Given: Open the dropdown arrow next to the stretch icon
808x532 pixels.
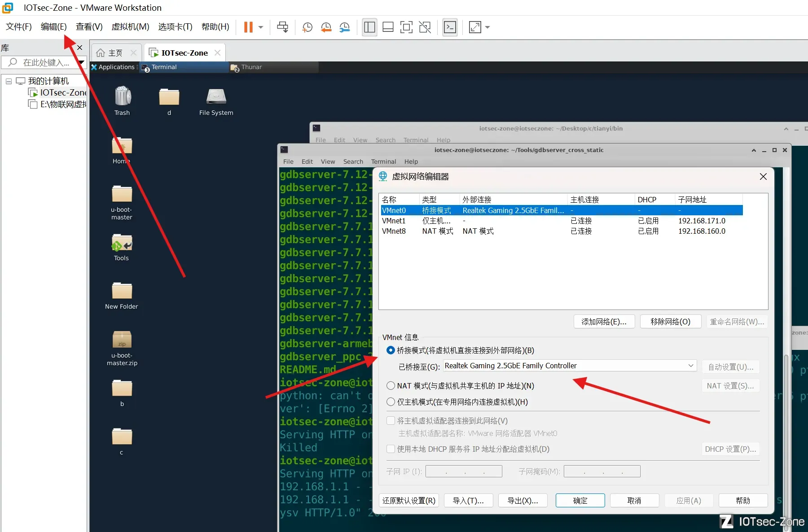Looking at the screenshot, I should 487,27.
